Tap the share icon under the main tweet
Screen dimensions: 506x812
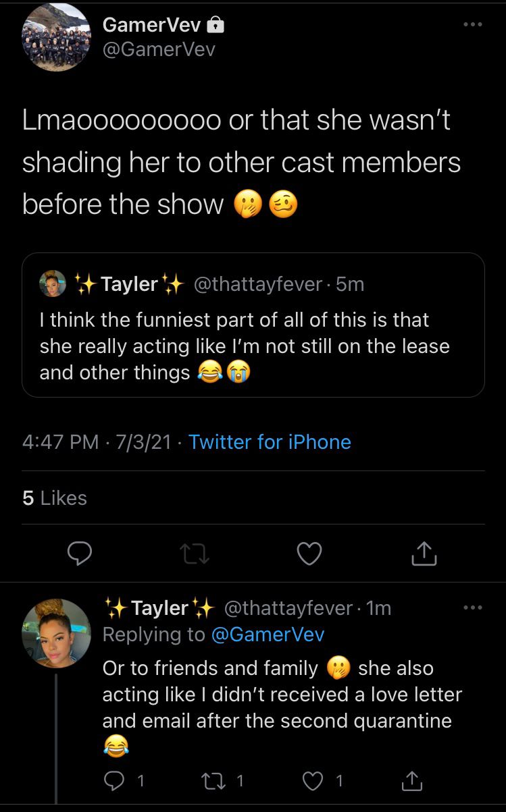[x=424, y=553]
